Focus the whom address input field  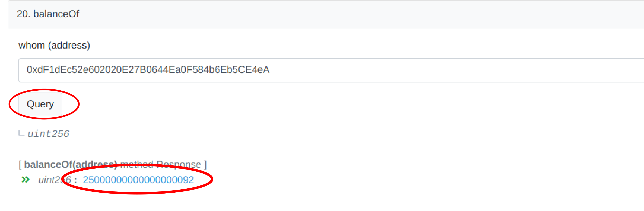point(325,70)
